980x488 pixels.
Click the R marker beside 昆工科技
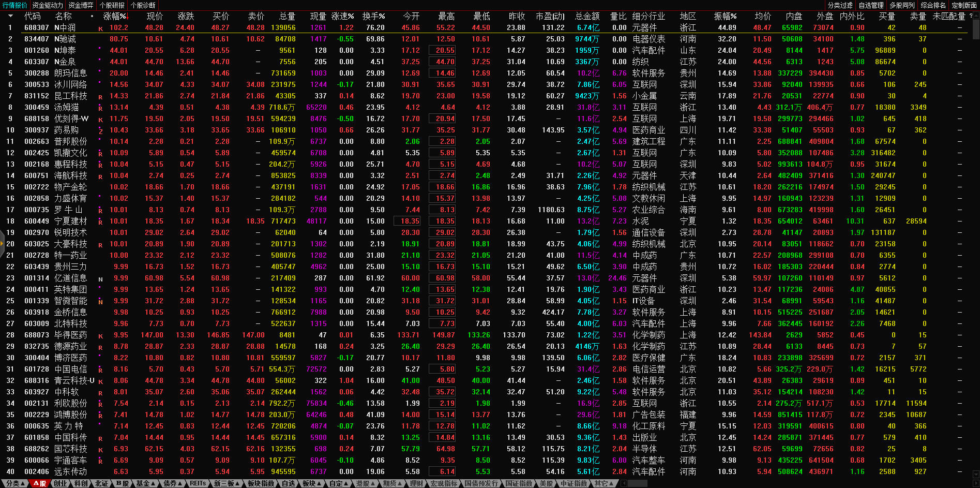(x=100, y=97)
